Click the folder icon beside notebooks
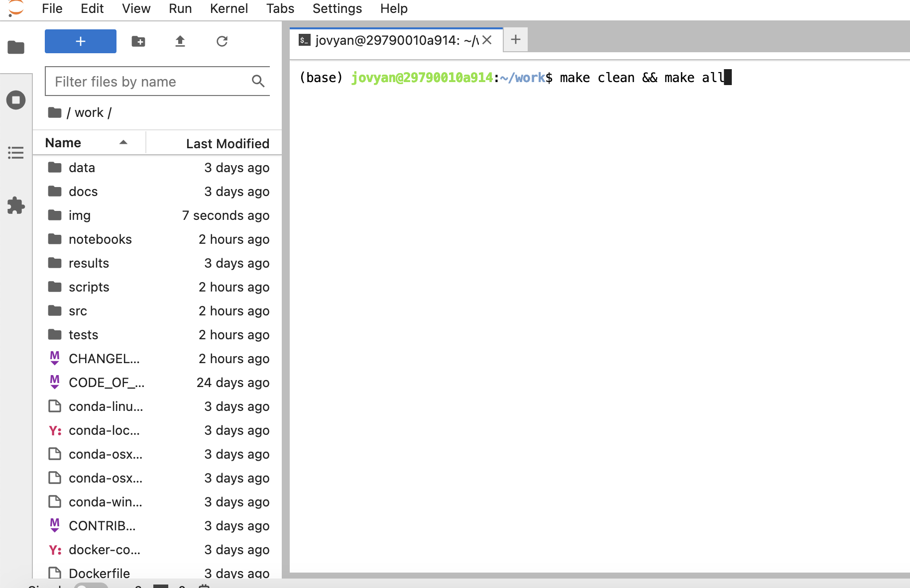910x588 pixels. [x=55, y=239]
